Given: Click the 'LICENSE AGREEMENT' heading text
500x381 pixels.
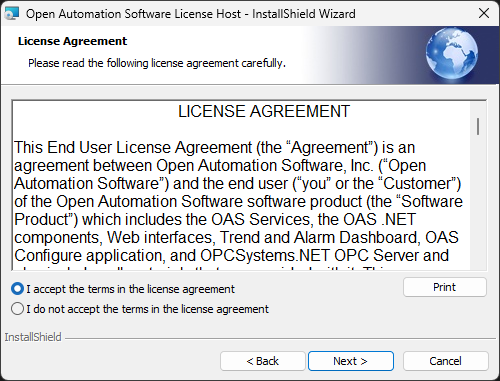Looking at the screenshot, I should click(264, 111).
